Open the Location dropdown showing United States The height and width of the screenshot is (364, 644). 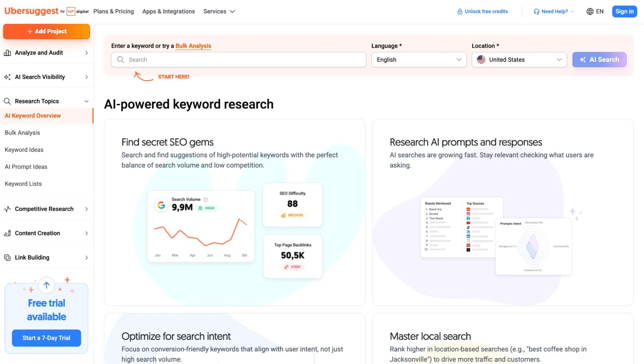[x=519, y=60]
